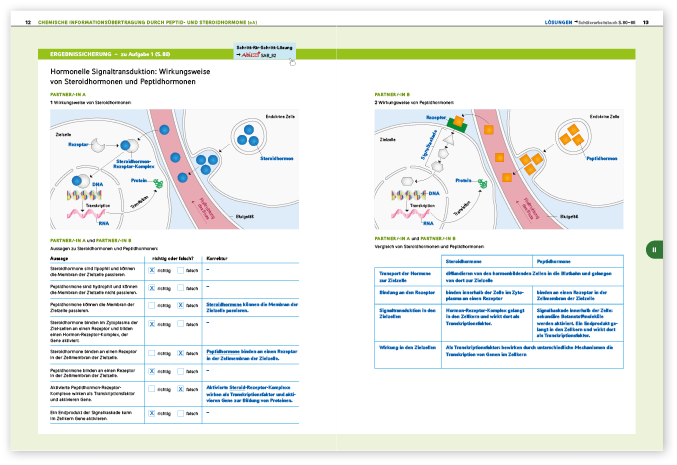Click the Schritt-für-Schritt-Lösung link box
This screenshot has width=677, height=465.
point(264,52)
